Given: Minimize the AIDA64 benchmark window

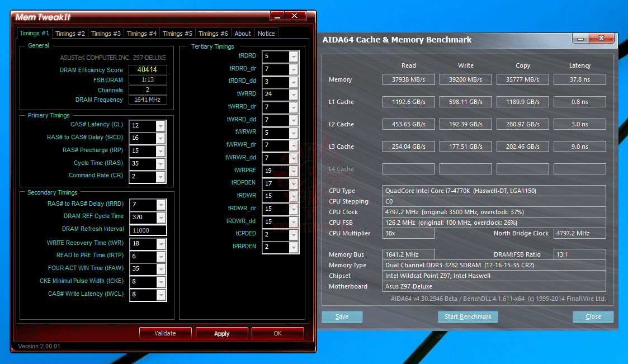Looking at the screenshot, I should (580, 39).
